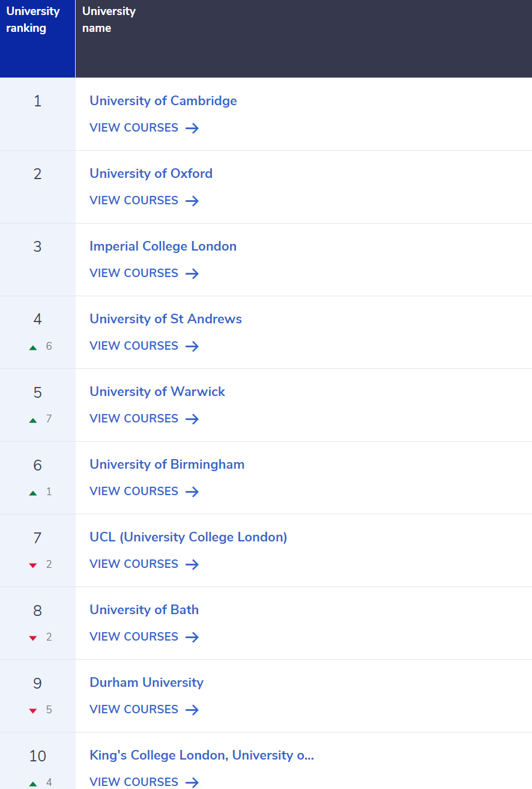Open University of Cambridge link

tap(163, 100)
